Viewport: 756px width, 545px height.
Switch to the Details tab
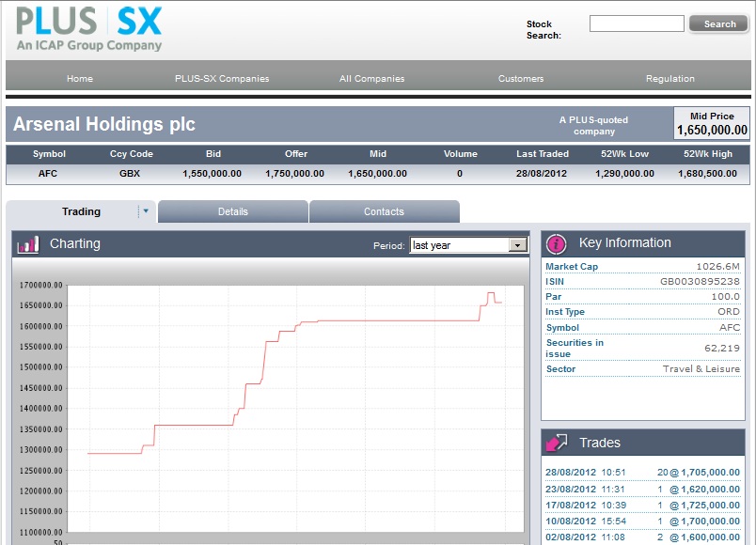pyautogui.click(x=233, y=211)
